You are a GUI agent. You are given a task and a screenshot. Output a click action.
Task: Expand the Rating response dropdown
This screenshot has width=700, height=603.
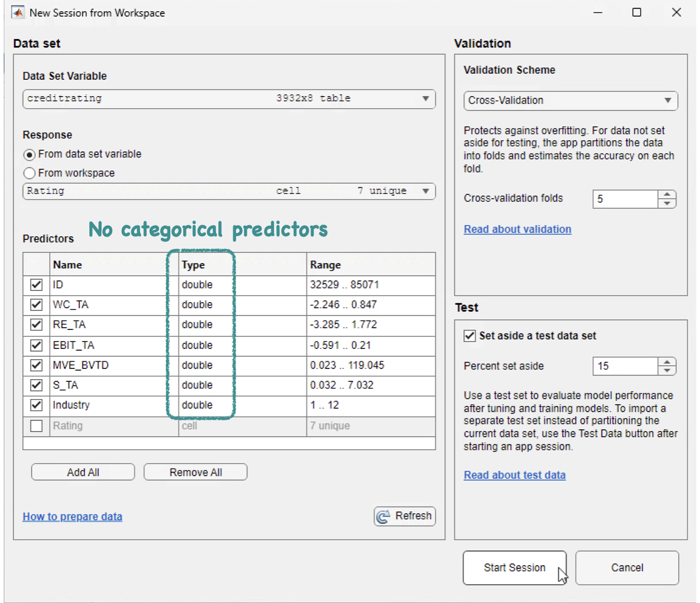click(x=425, y=191)
